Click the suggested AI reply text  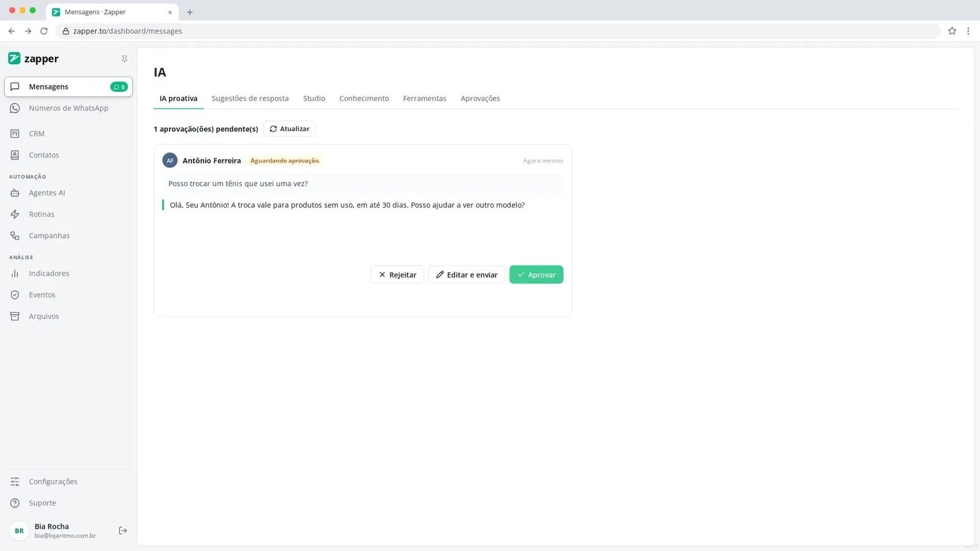[x=347, y=205]
